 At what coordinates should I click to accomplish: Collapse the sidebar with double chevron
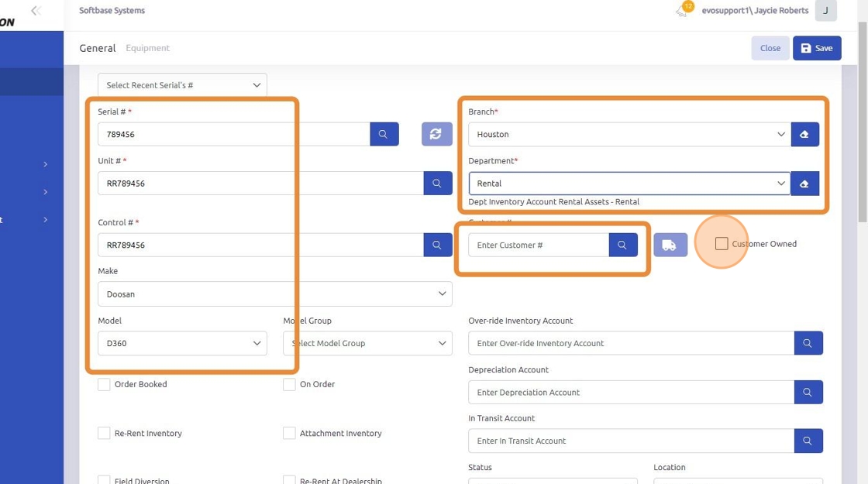tap(36, 11)
